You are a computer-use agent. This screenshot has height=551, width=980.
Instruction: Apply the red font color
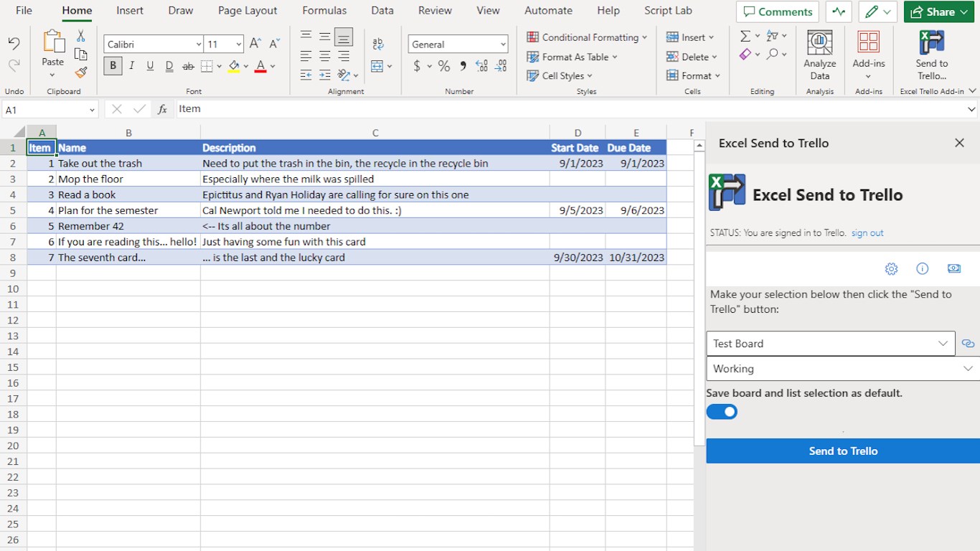260,66
